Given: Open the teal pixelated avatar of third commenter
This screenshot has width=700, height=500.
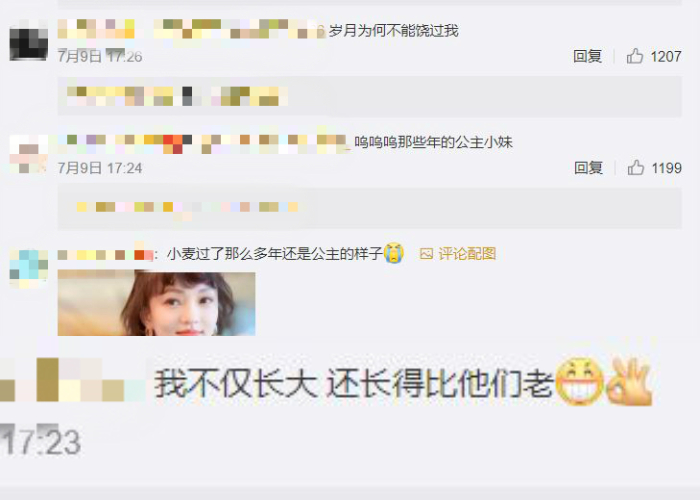Looking at the screenshot, I should (29, 269).
